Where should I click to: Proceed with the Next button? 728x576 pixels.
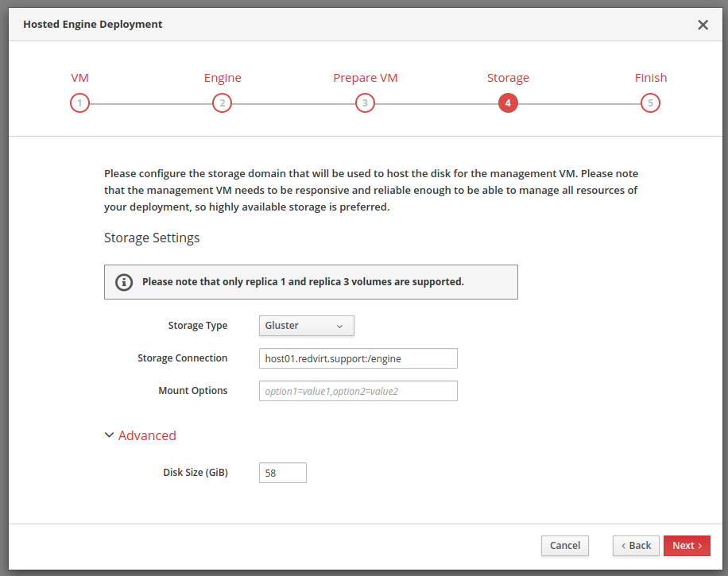(687, 546)
